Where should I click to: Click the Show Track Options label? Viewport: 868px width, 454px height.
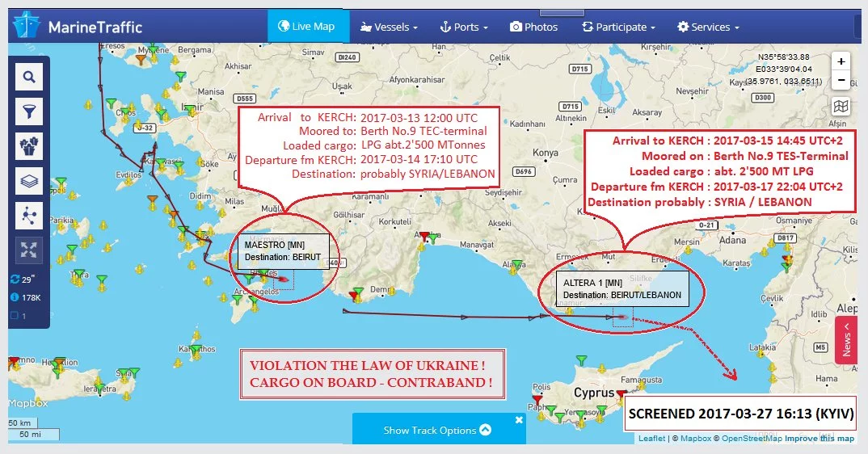(x=430, y=431)
